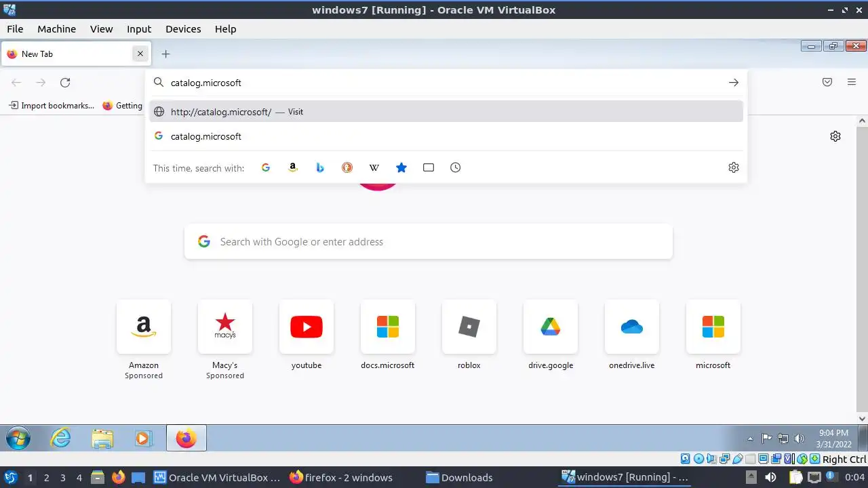Image resolution: width=868 pixels, height=488 pixels.
Task: Click the page scrollbar up arrow
Action: (863, 121)
